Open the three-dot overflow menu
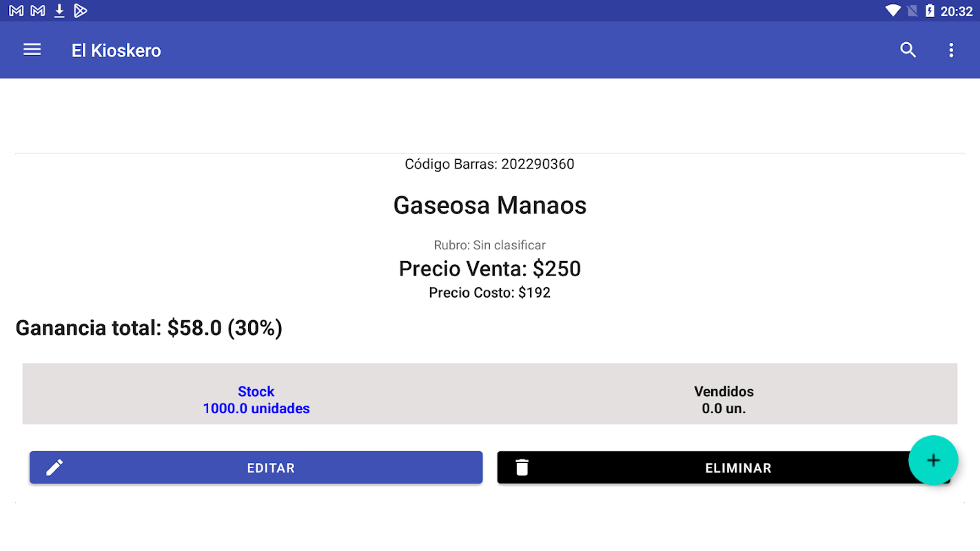 (x=951, y=50)
